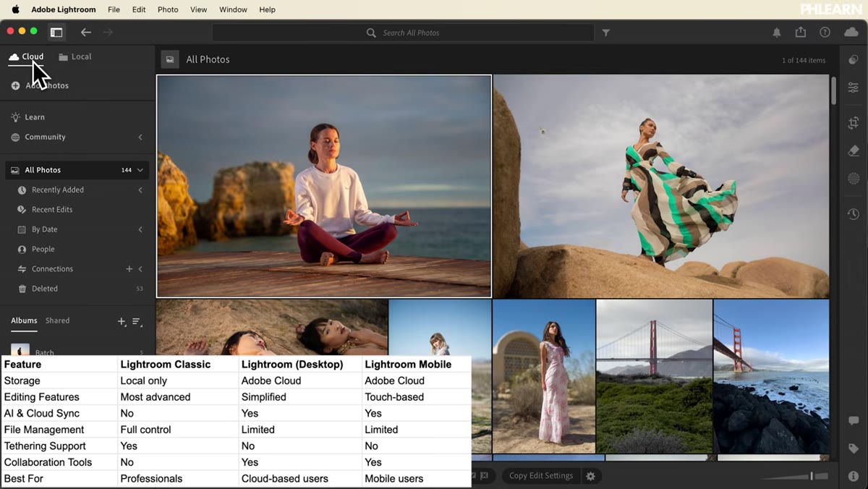This screenshot has height=489, width=868.
Task: Open the View menu
Action: point(198,9)
